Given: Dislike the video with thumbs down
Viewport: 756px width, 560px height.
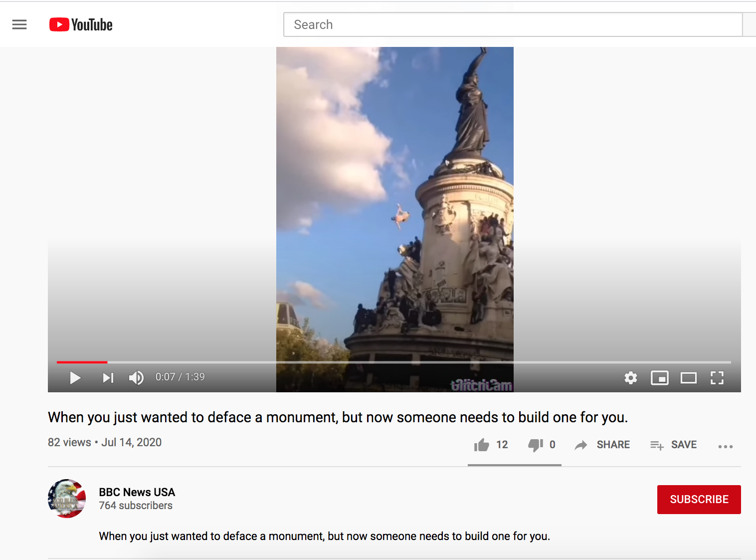Looking at the screenshot, I should coord(536,445).
